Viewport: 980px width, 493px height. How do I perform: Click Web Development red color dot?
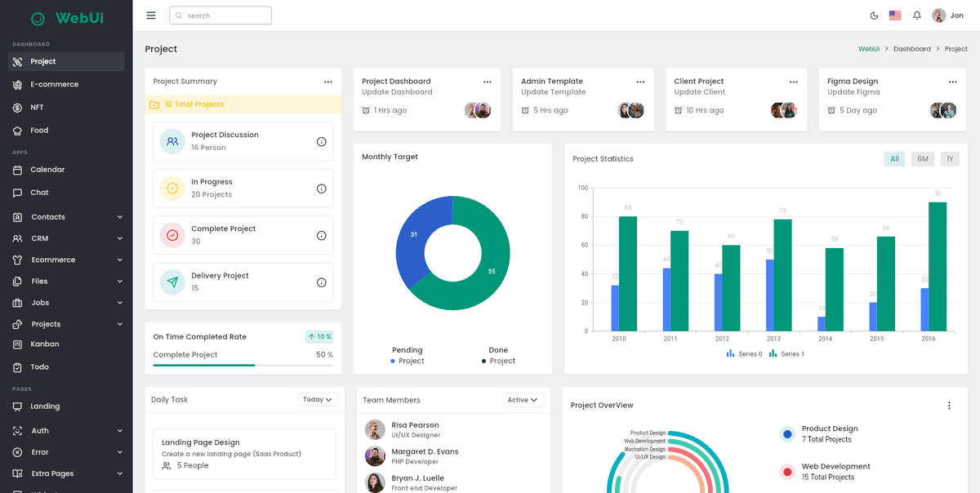pyautogui.click(x=787, y=472)
